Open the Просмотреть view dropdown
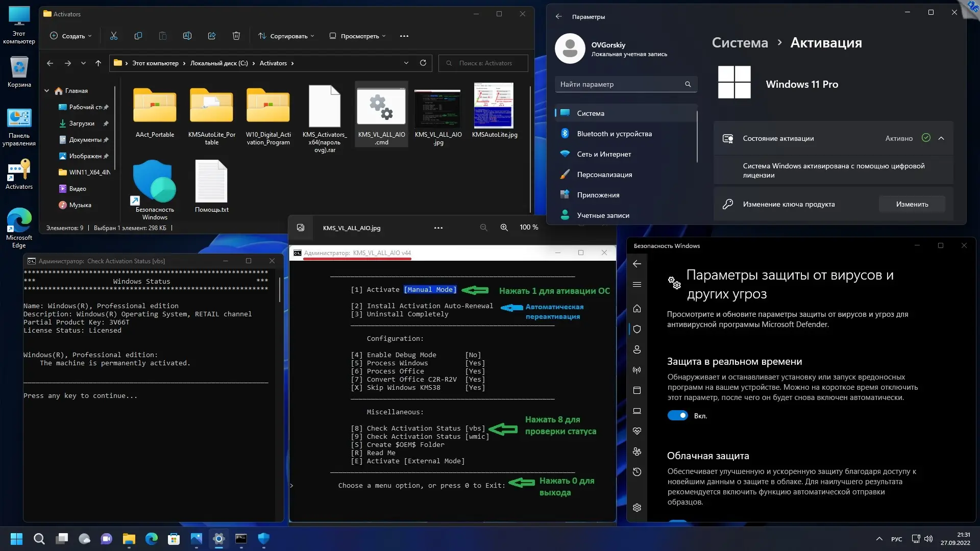This screenshot has width=980, height=551. [x=357, y=36]
